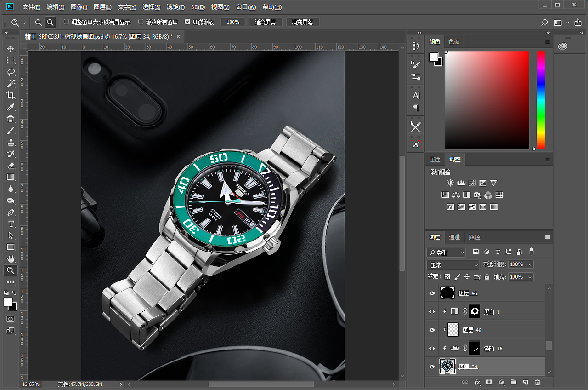
Task: Add a Photo Filter adjustment
Action: click(477, 195)
